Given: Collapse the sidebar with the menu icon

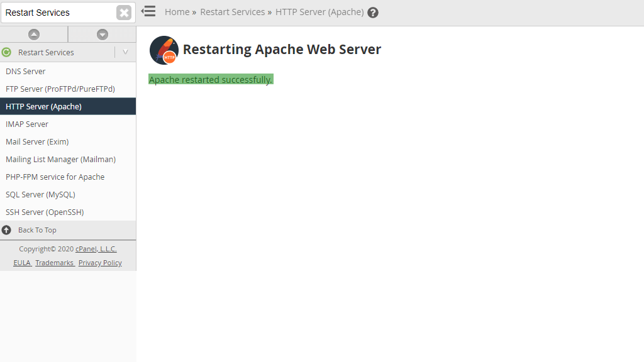Looking at the screenshot, I should click(x=148, y=11).
